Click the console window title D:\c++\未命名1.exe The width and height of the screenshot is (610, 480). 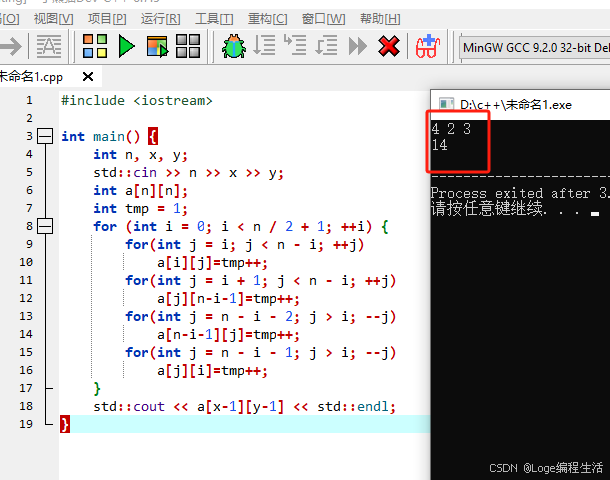[516, 105]
